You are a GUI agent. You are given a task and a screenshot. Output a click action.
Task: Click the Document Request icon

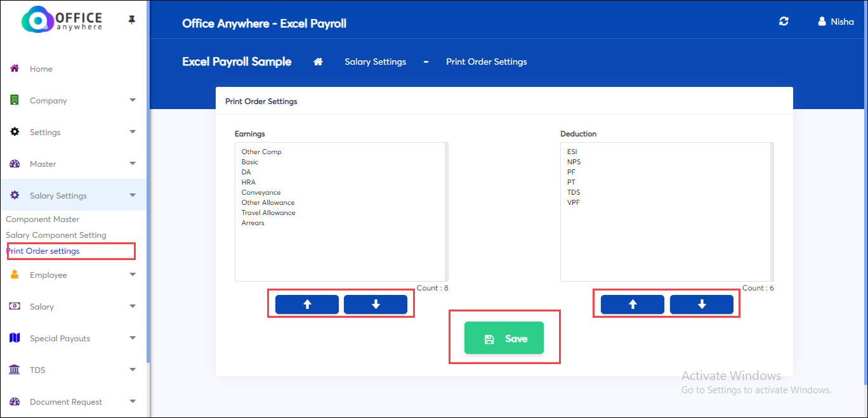(x=15, y=402)
